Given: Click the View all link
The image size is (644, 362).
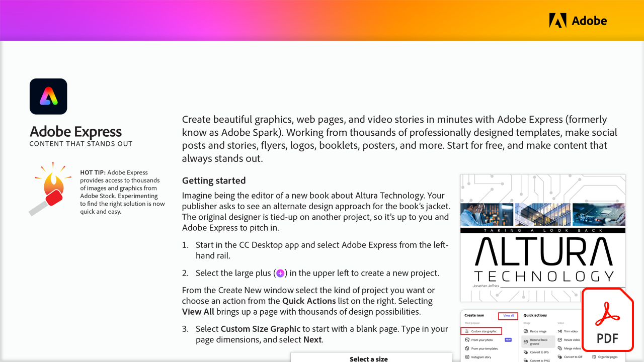Looking at the screenshot, I should pos(509,316).
